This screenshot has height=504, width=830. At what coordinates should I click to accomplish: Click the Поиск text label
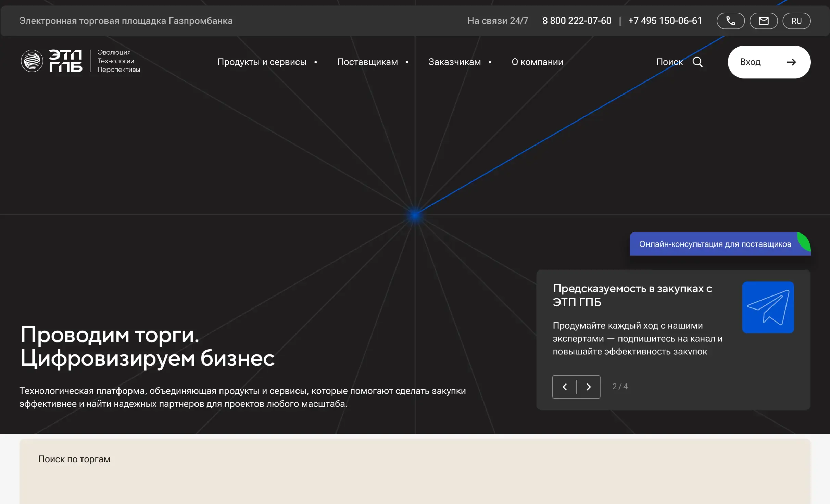coord(669,62)
